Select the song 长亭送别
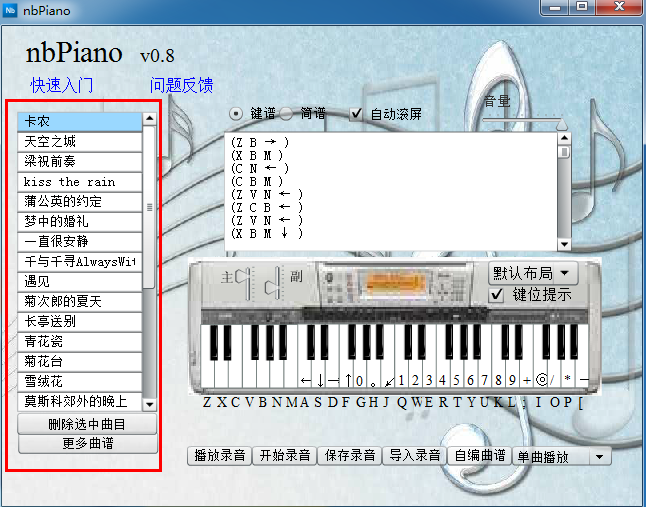 pyautogui.click(x=80, y=322)
